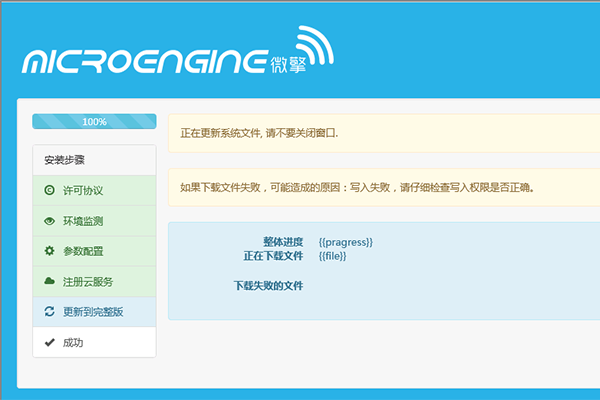The image size is (600, 400).
Task: Click the 下载失败的文件 label
Action: pyautogui.click(x=268, y=286)
